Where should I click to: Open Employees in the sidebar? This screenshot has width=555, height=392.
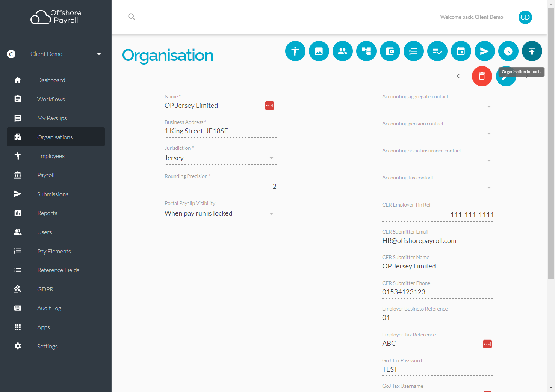[56, 156]
